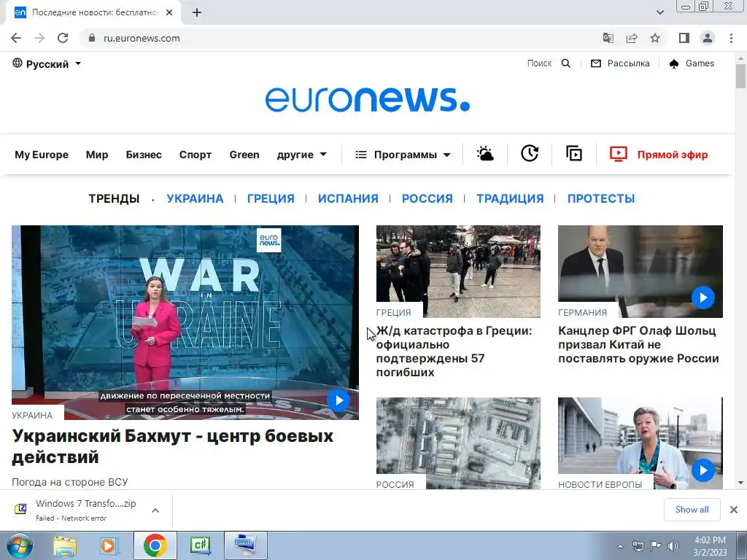Bookmark this tab with star icon
This screenshot has width=747, height=560.
(655, 38)
